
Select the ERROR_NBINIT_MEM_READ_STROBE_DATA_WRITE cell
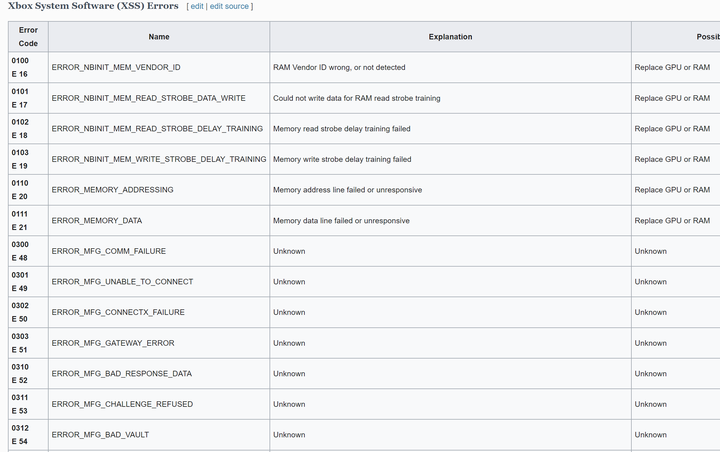148,98
